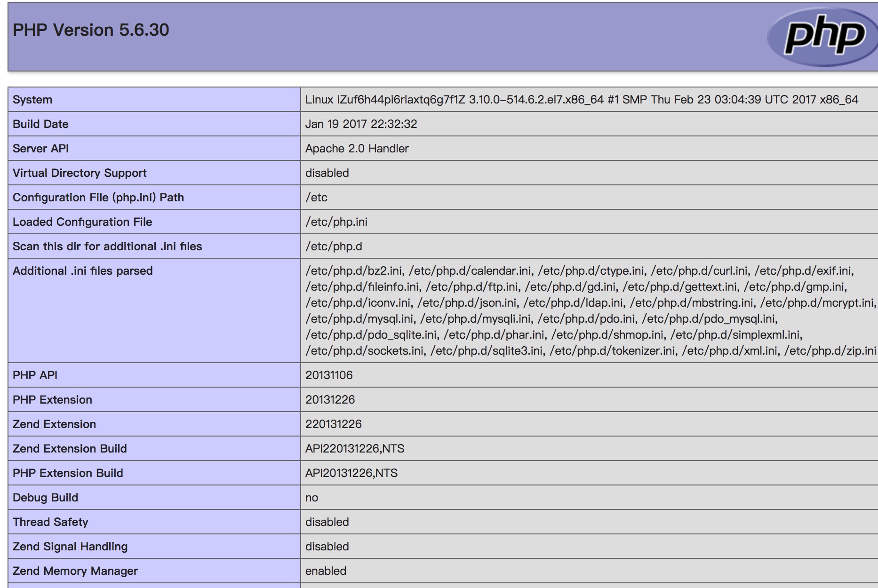Click the '20131106' PHP API value
The height and width of the screenshot is (588, 878).
click(x=329, y=375)
